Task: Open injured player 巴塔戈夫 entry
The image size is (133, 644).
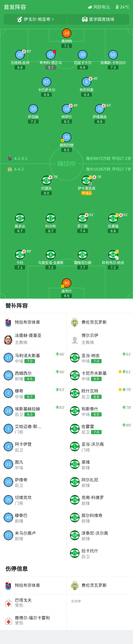Action: pos(33,603)
